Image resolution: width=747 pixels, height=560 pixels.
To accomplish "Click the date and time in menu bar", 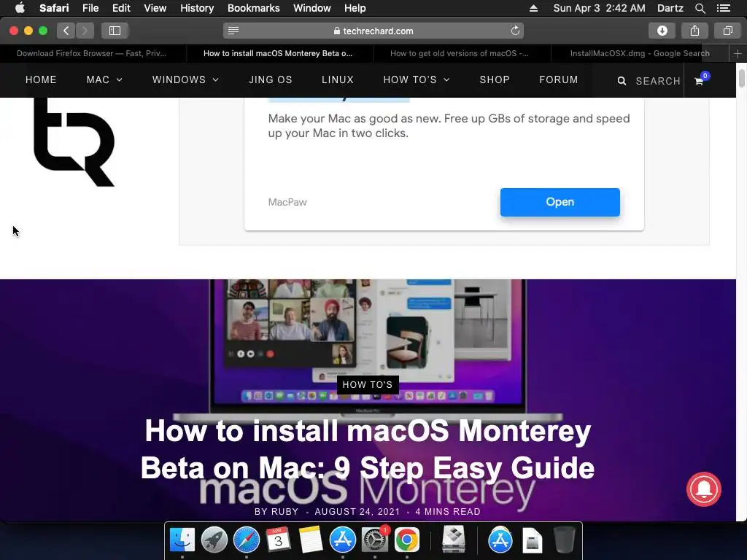I will point(599,8).
